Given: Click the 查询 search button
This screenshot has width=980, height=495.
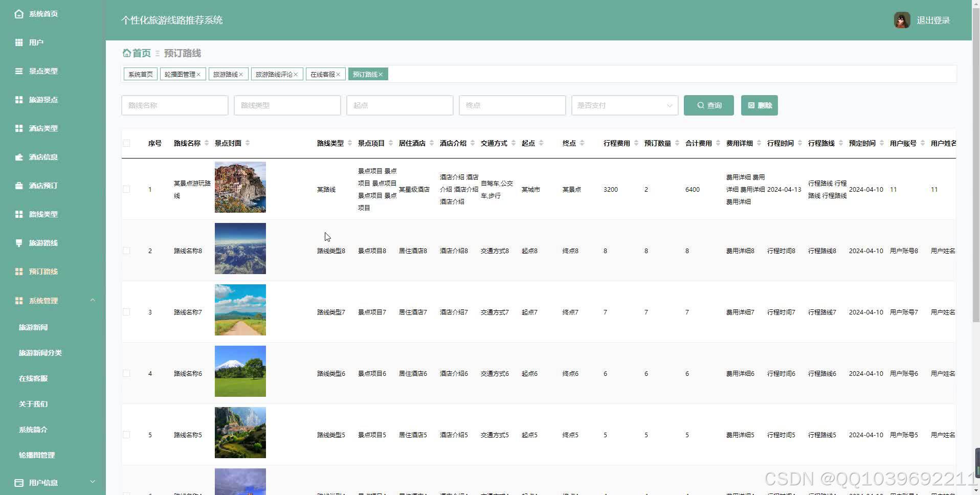Looking at the screenshot, I should coord(709,105).
